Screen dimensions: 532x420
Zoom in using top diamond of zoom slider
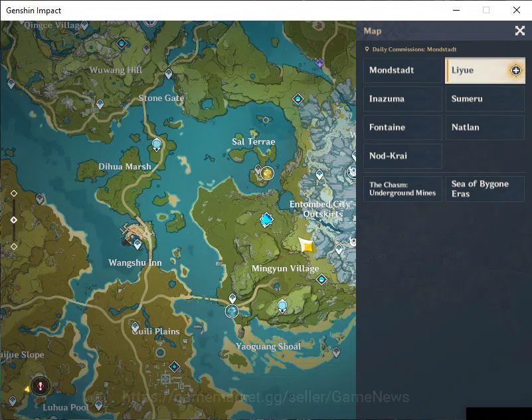[14, 193]
